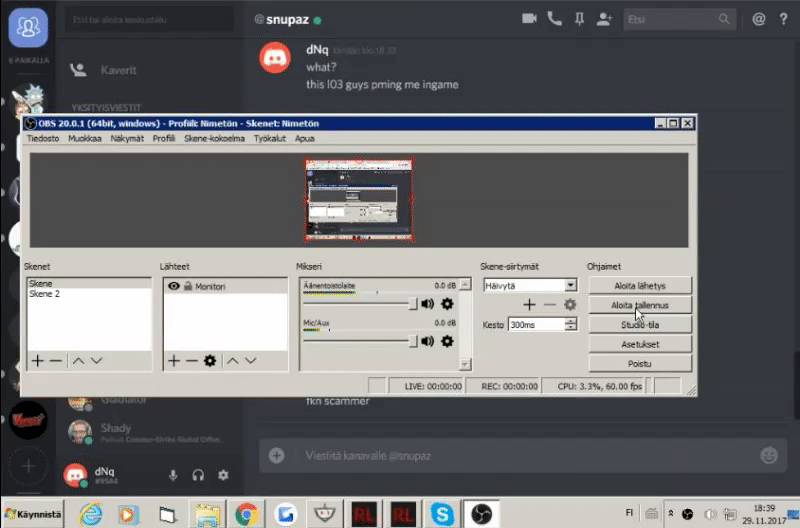Open the Asetukset settings button
The height and width of the screenshot is (528, 800).
pos(640,344)
